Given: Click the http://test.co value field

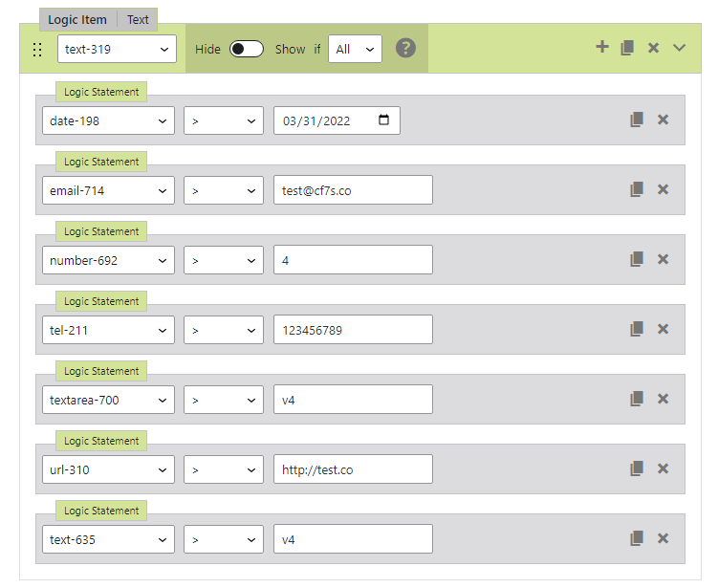Looking at the screenshot, I should (x=352, y=469).
